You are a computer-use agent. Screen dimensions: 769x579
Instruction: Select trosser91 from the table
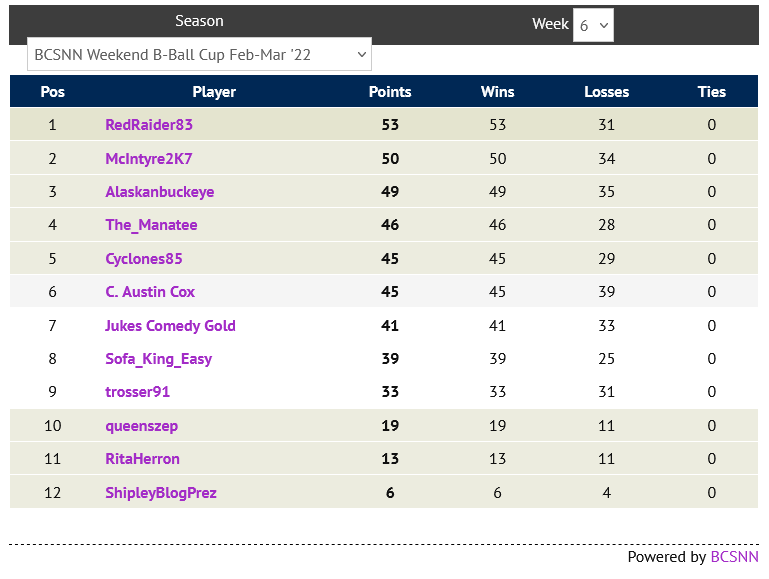[137, 392]
